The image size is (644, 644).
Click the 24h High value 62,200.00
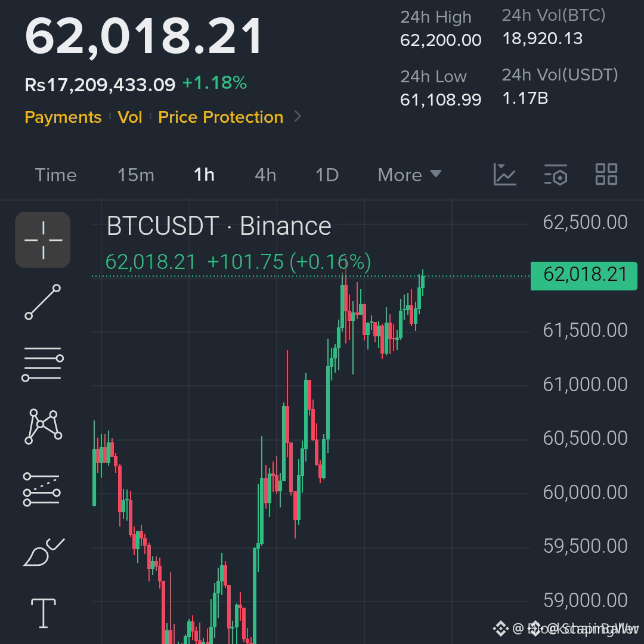[x=441, y=41]
